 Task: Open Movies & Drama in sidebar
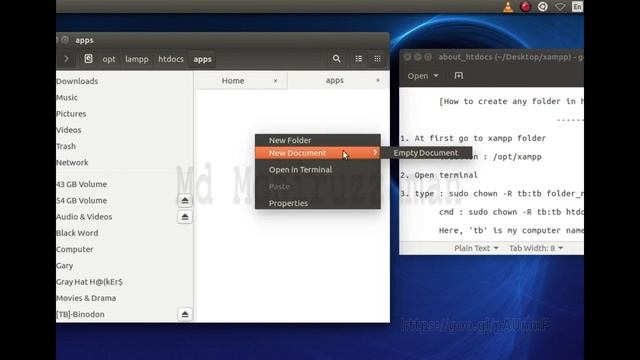pos(86,298)
